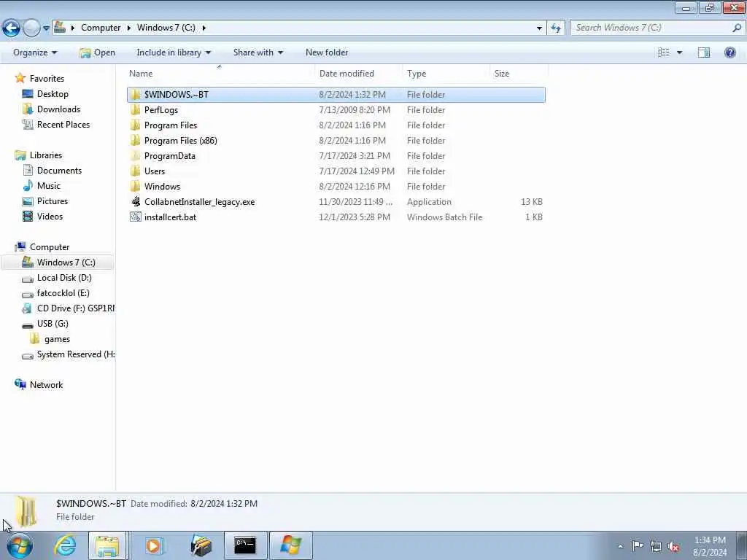Launch Internet Explorer from taskbar
747x560 pixels.
(64, 545)
